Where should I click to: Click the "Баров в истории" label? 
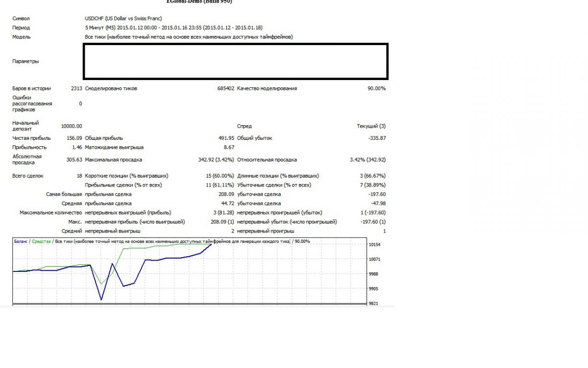[x=31, y=89]
